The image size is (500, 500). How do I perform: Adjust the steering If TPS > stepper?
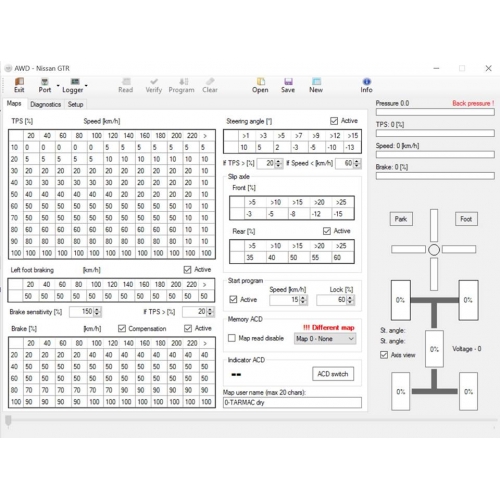coord(278,164)
